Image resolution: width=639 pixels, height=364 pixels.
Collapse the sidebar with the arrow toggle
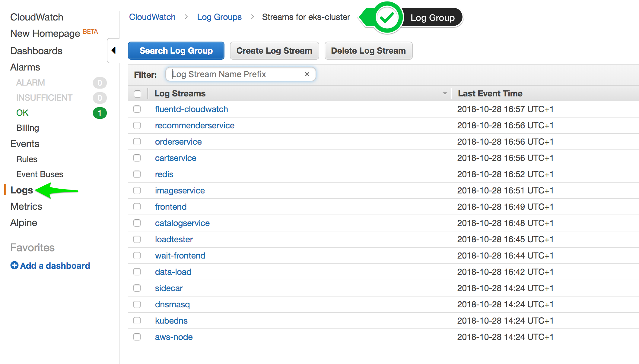(x=114, y=50)
